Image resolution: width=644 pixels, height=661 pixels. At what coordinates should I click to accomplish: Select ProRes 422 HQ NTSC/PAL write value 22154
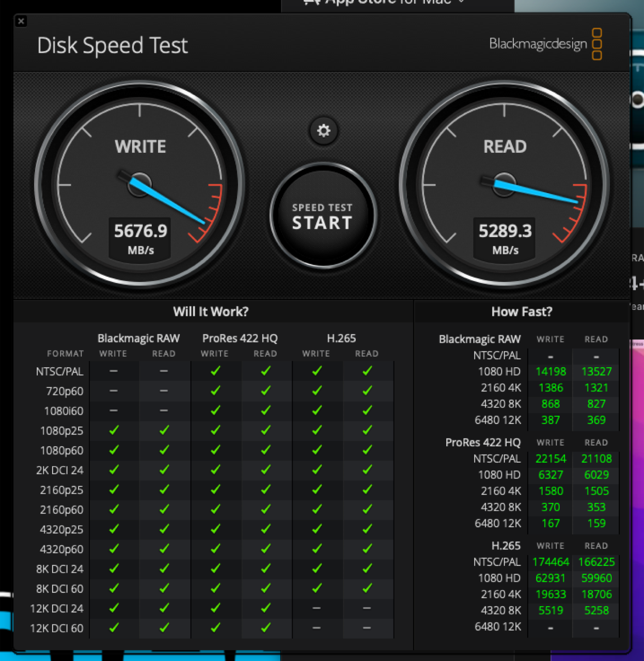551,459
